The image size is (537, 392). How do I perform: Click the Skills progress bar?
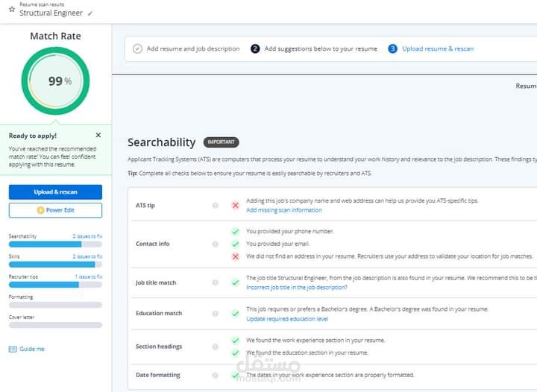pyautogui.click(x=55, y=265)
